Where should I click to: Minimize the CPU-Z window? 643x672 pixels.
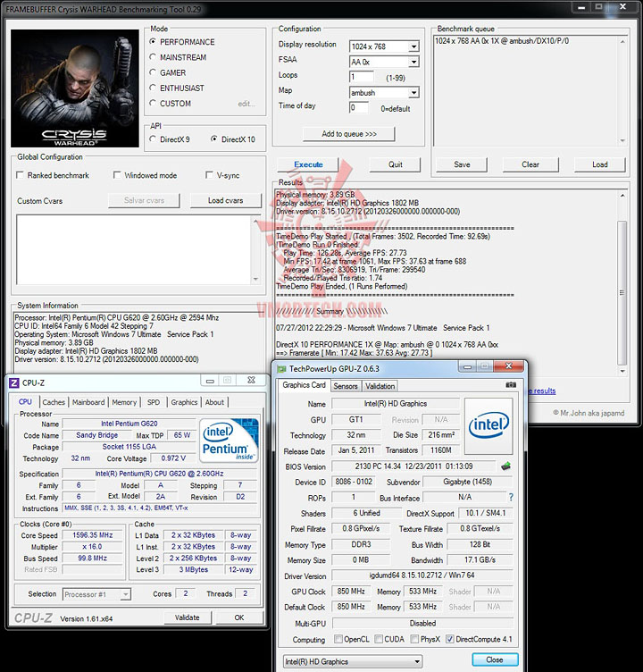[210, 381]
